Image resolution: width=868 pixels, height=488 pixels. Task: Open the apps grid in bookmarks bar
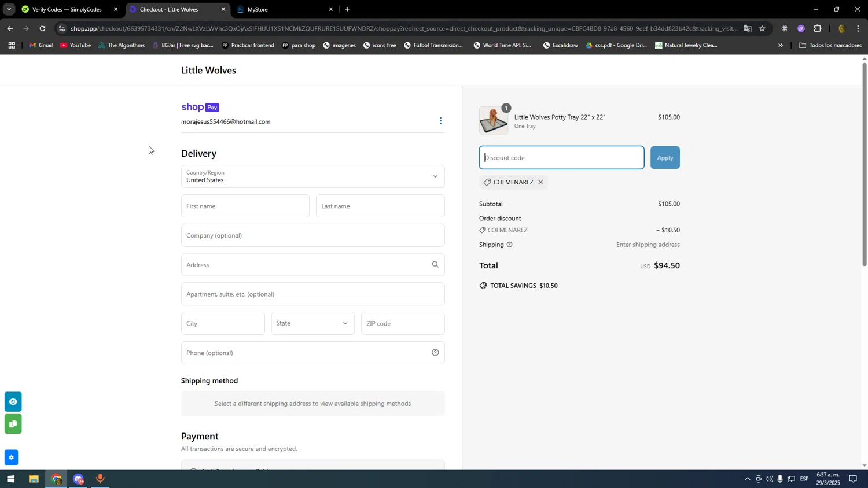pyautogui.click(x=12, y=45)
